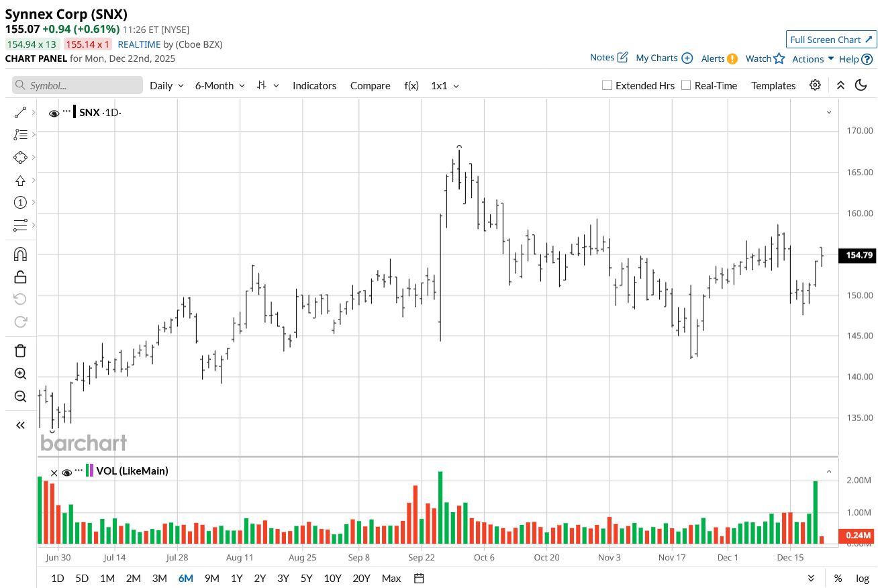Select the up arrow marker tool

click(x=20, y=181)
